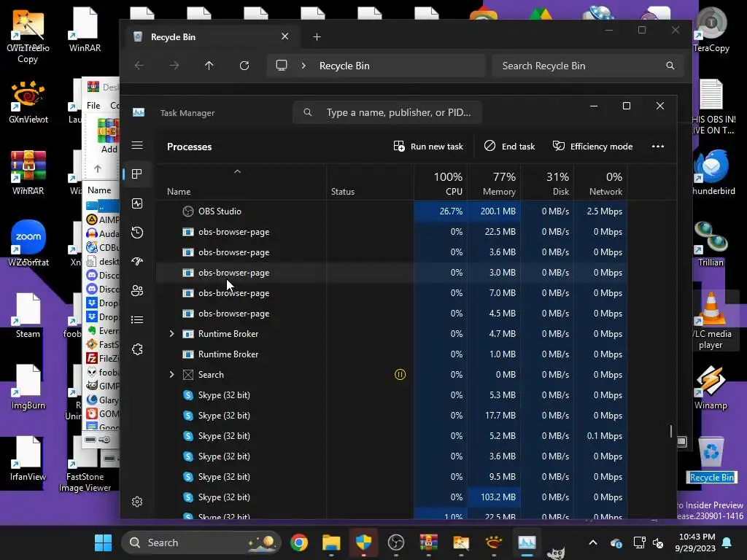Open Task Manager navigation hamburger menu
The width and height of the screenshot is (747, 560).
pyautogui.click(x=137, y=145)
